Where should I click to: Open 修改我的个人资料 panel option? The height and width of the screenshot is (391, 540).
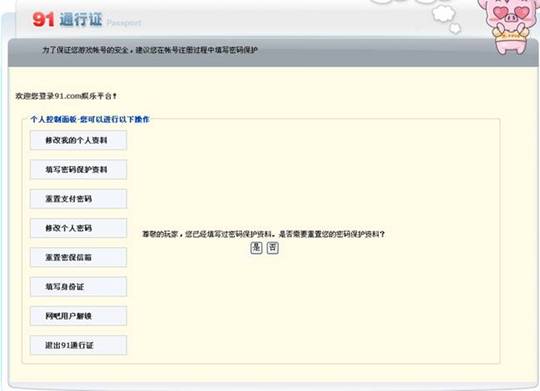point(78,140)
